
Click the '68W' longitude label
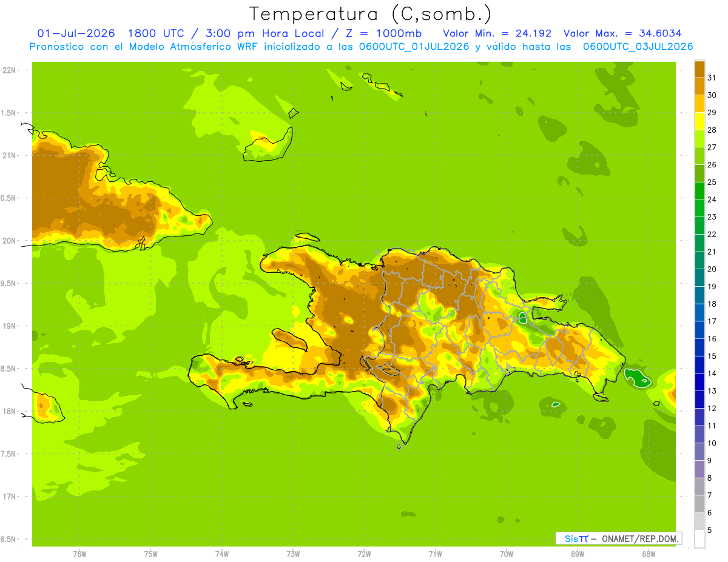click(649, 554)
